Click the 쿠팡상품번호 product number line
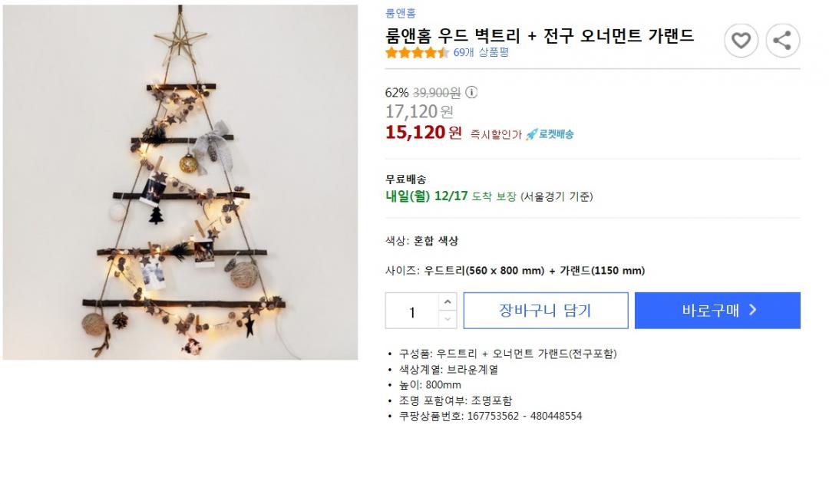Image resolution: width=829 pixels, height=504 pixels. point(490,417)
